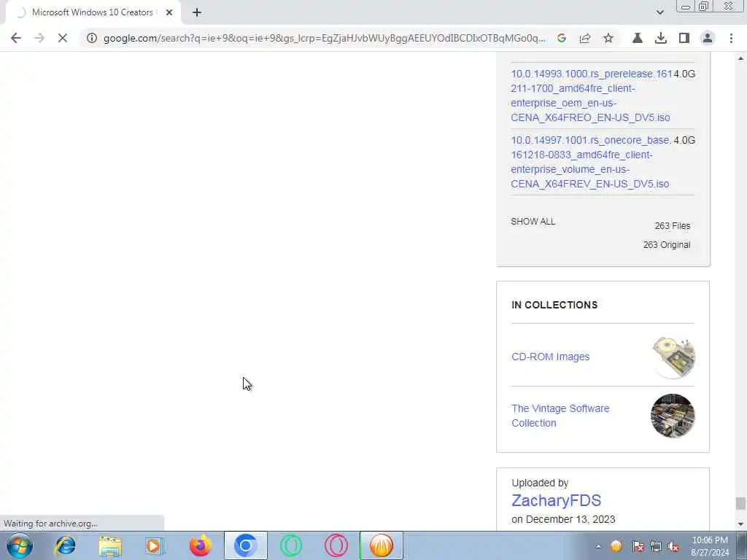This screenshot has height=560, width=747.
Task: Open The Vintage Software Collection link
Action: pos(560,416)
